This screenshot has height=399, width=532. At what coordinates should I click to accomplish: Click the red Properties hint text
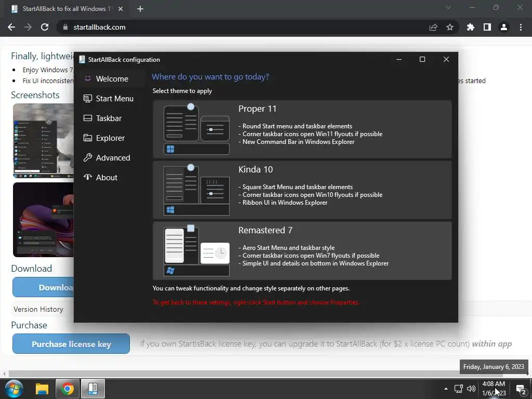coord(256,302)
